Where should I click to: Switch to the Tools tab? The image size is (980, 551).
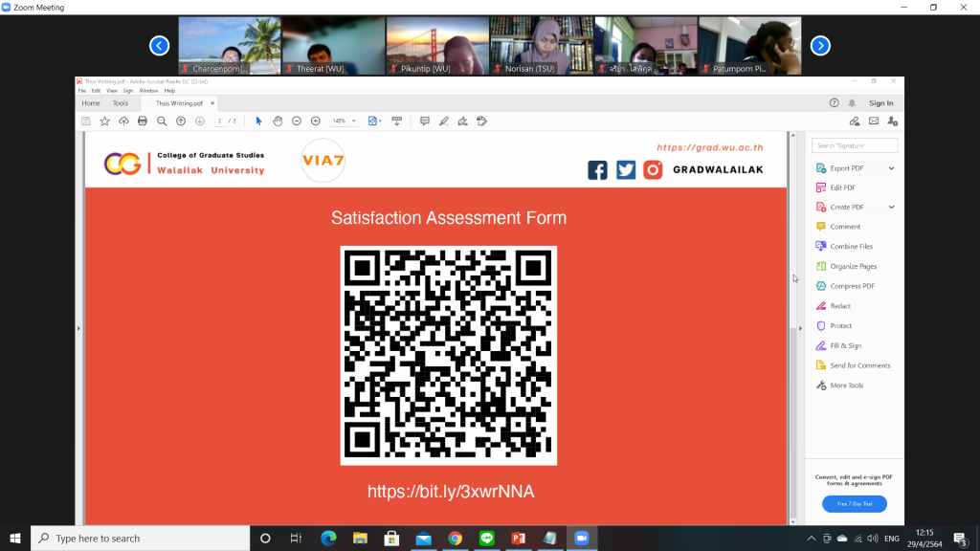point(121,103)
